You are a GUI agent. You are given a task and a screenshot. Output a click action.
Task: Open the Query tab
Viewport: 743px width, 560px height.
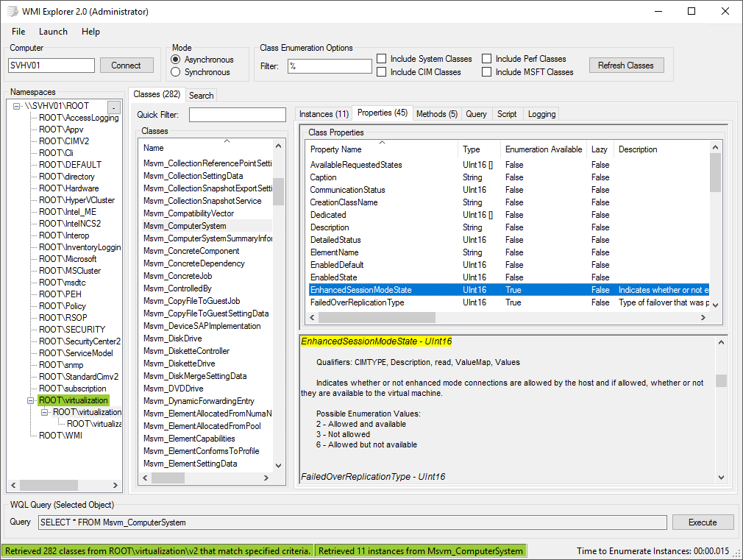[x=476, y=114]
